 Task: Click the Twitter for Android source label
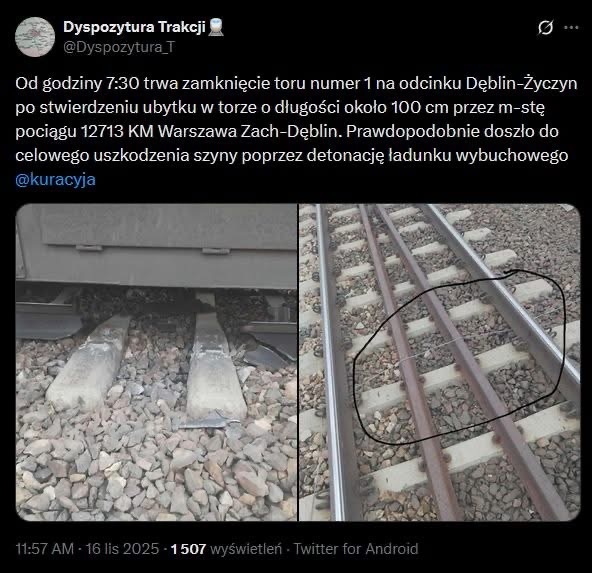tap(356, 549)
